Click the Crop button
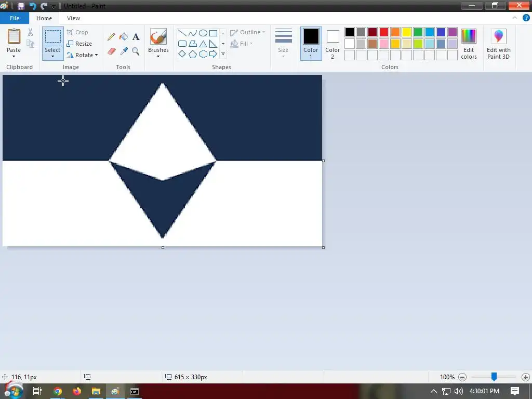Screen dimensions: 532x399 coord(78,32)
